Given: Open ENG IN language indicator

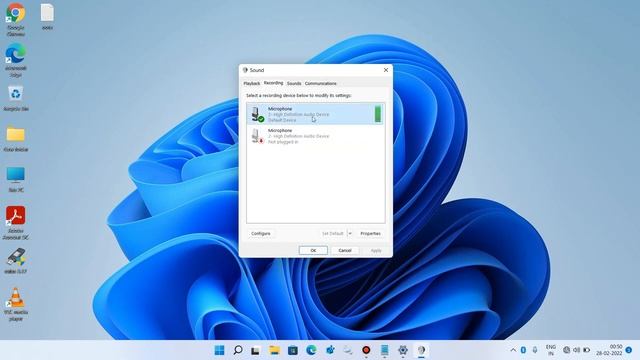Looking at the screenshot, I should (x=551, y=350).
